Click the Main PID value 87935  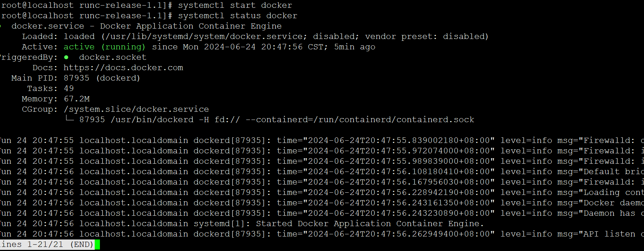(77, 78)
